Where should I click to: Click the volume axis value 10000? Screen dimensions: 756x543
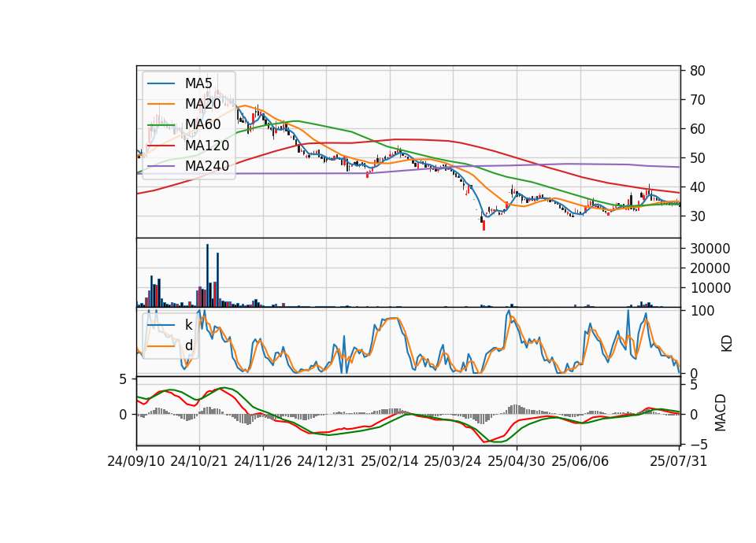click(x=710, y=288)
